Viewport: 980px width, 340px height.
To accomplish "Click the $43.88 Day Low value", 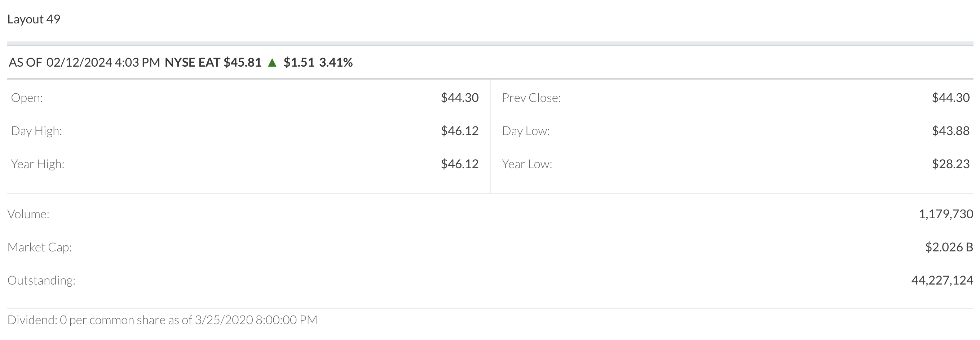I will tap(950, 131).
